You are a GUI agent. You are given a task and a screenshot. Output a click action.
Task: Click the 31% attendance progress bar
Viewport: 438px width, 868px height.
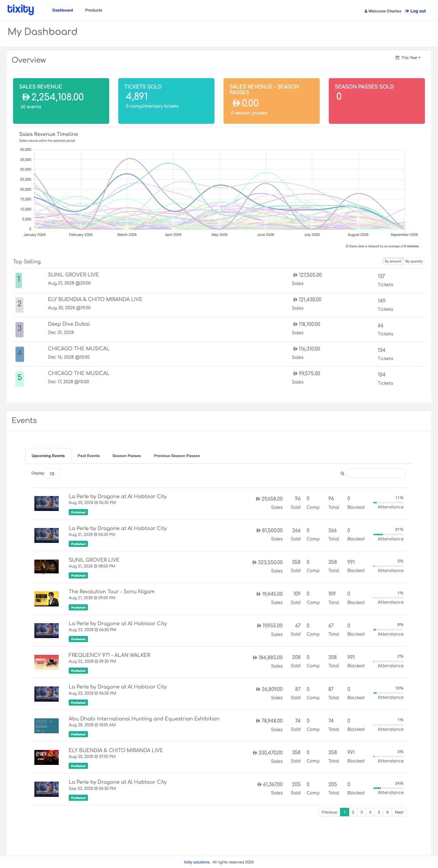388,534
